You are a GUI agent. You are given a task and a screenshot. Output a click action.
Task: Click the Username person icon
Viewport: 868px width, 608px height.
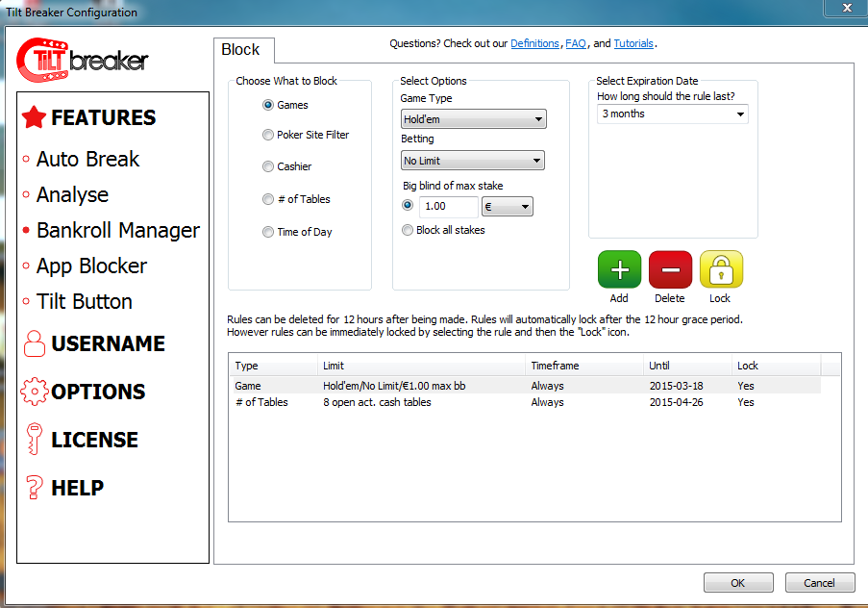click(35, 343)
